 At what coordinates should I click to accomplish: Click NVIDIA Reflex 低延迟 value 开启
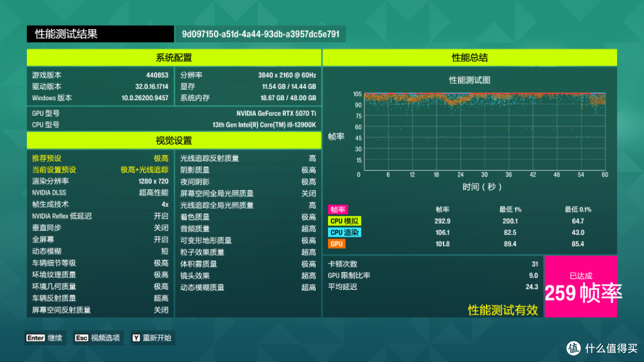point(161,216)
